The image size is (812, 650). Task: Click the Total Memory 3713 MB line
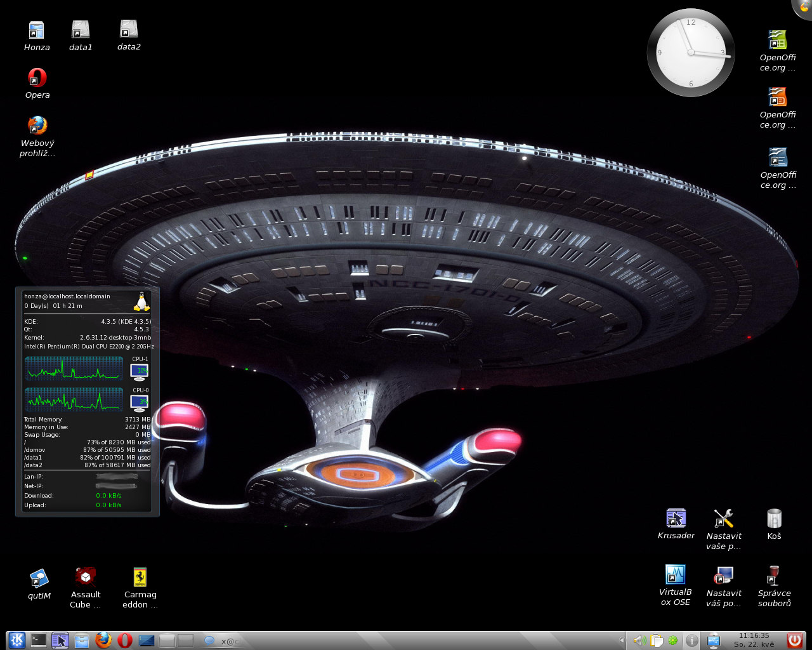(x=88, y=420)
